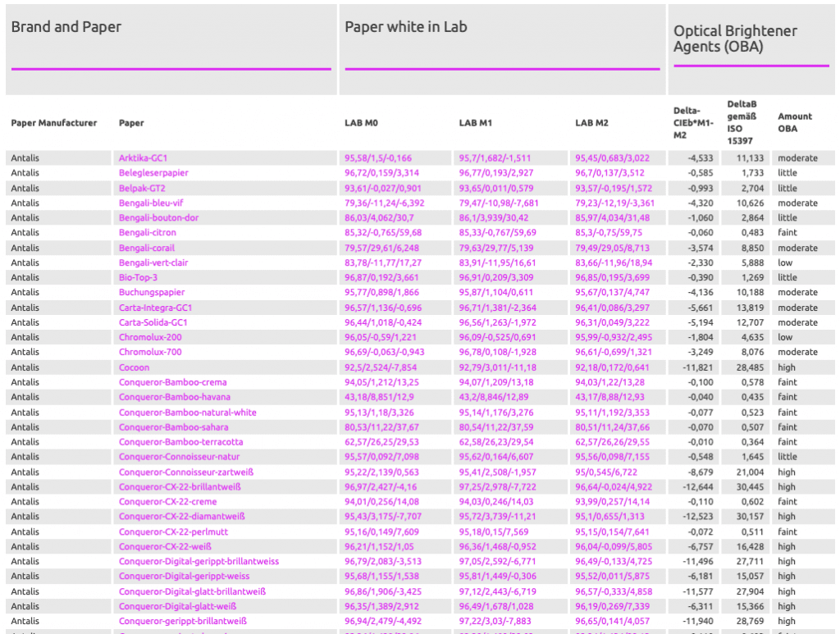Open Conqueror-Connoisseur-natur link
Image resolution: width=840 pixels, height=634 pixels.
pos(180,457)
